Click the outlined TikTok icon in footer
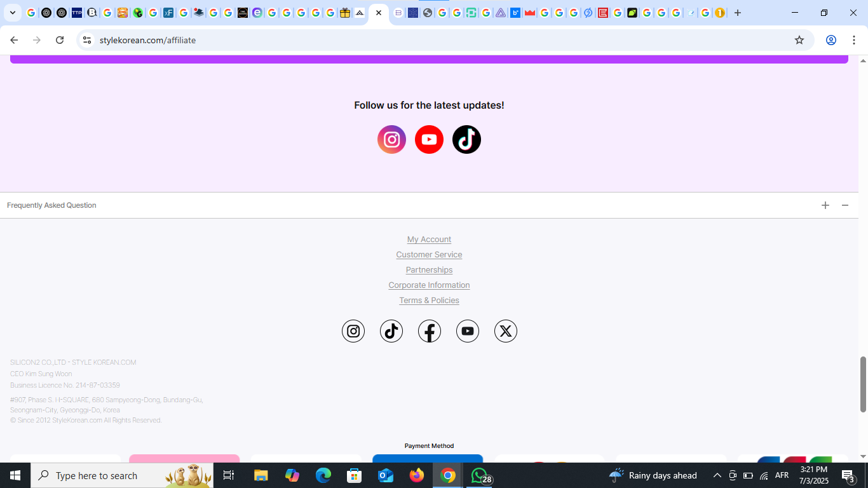The image size is (868, 488). point(391,331)
